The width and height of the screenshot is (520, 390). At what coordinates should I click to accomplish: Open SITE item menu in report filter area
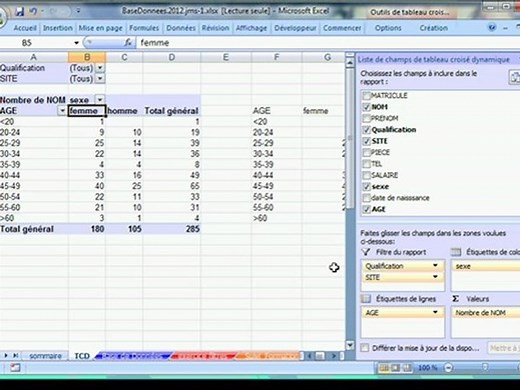435,277
